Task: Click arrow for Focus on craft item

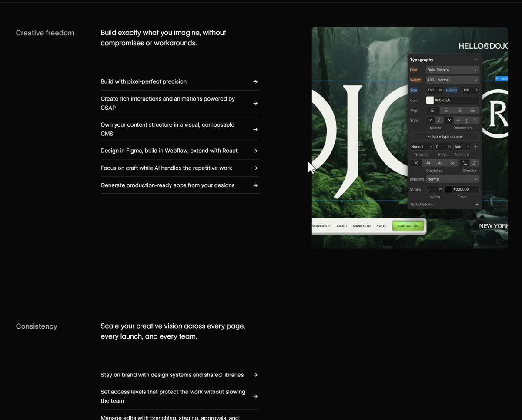Action: click(x=255, y=168)
